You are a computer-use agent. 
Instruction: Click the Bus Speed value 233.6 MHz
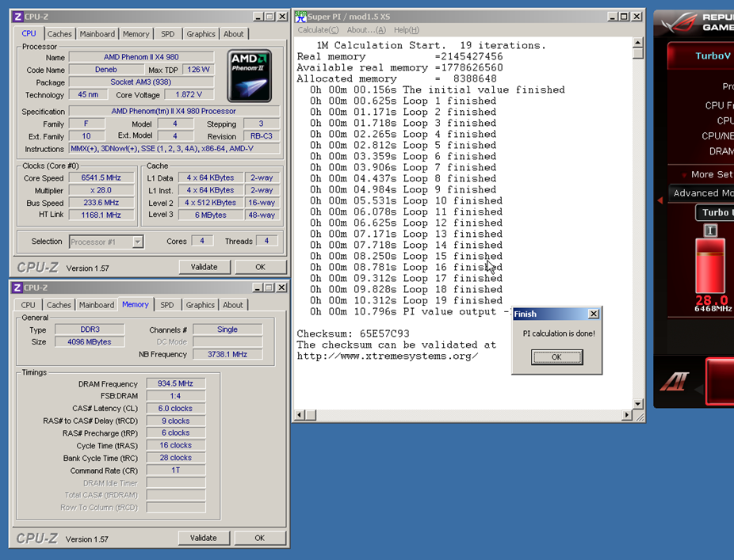[x=101, y=203]
